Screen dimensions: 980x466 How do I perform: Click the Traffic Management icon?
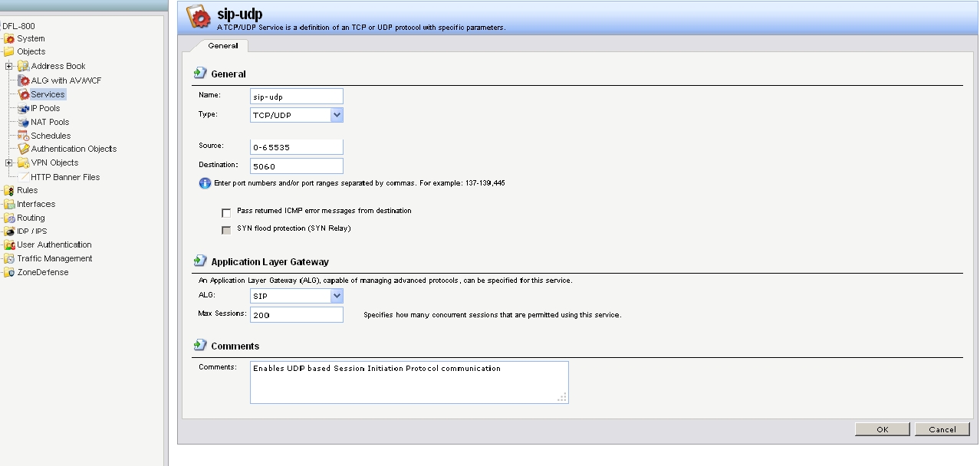tap(10, 258)
